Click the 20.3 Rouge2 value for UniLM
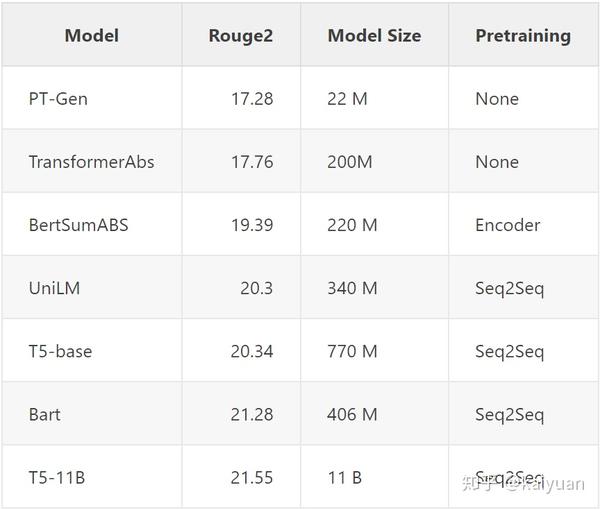600x510 pixels. coord(256,288)
